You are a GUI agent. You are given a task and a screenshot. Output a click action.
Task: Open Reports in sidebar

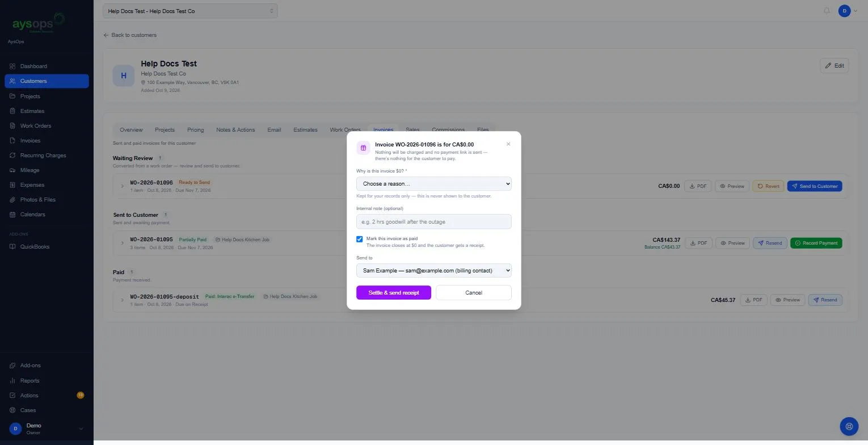47,380
